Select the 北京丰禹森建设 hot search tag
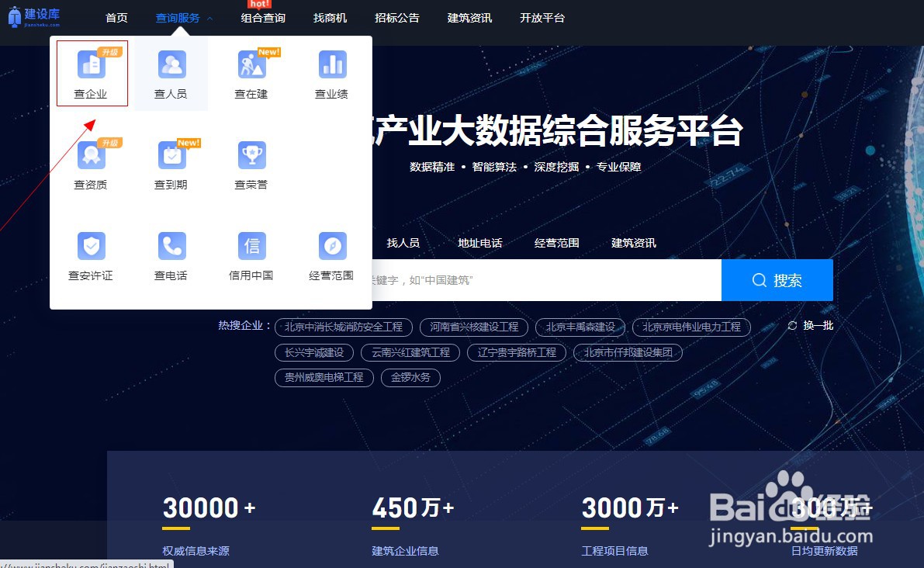The height and width of the screenshot is (568, 924). [580, 327]
